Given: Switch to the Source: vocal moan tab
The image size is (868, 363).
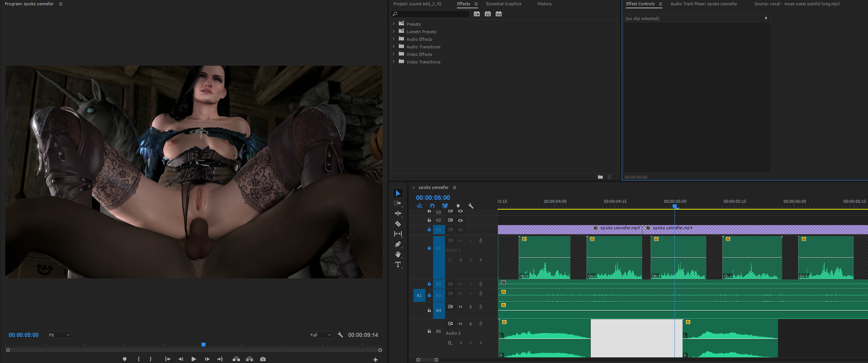Looking at the screenshot, I should (x=797, y=4).
